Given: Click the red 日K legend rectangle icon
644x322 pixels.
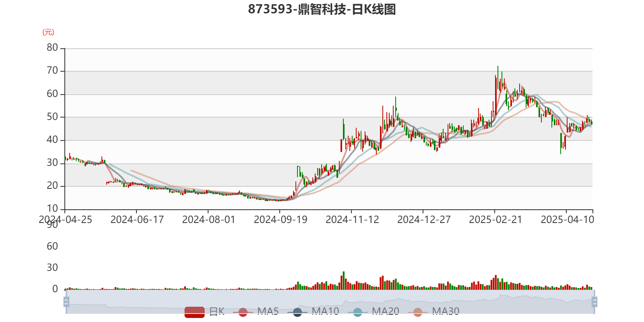Looking at the screenshot, I should tap(194, 312).
